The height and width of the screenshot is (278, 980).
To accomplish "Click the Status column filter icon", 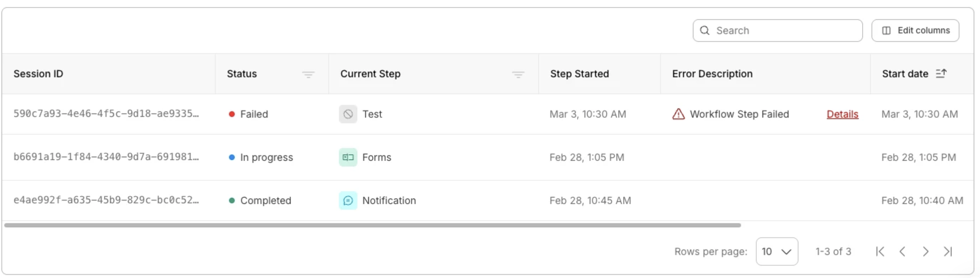I will click(308, 74).
